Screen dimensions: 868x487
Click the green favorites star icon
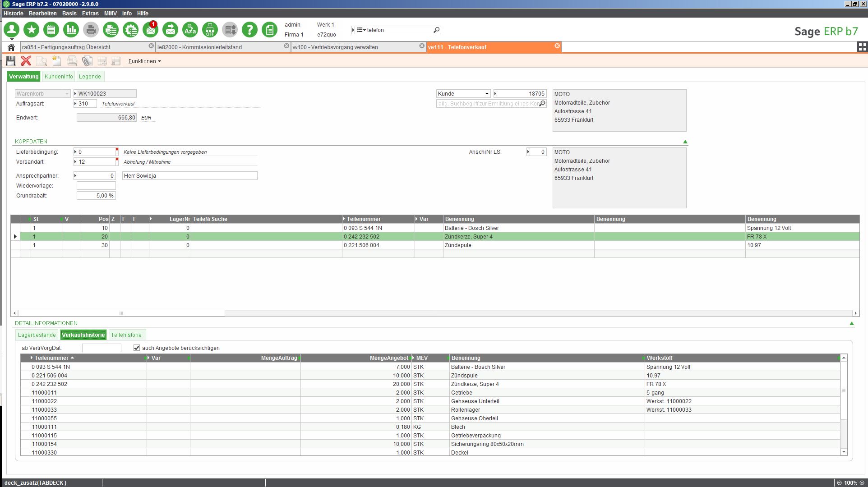coord(32,30)
